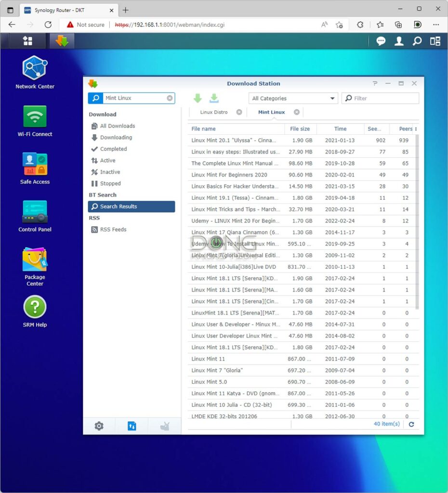Select Downloading in the sidebar
Image resolution: width=448 pixels, height=493 pixels.
click(x=116, y=137)
